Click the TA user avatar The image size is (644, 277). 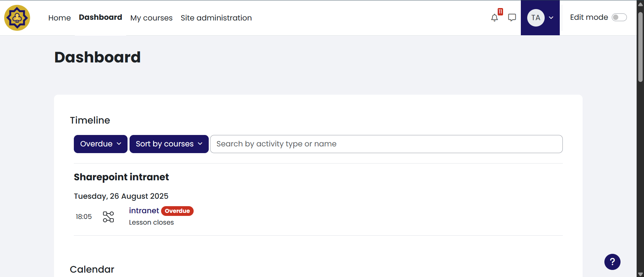tap(536, 18)
